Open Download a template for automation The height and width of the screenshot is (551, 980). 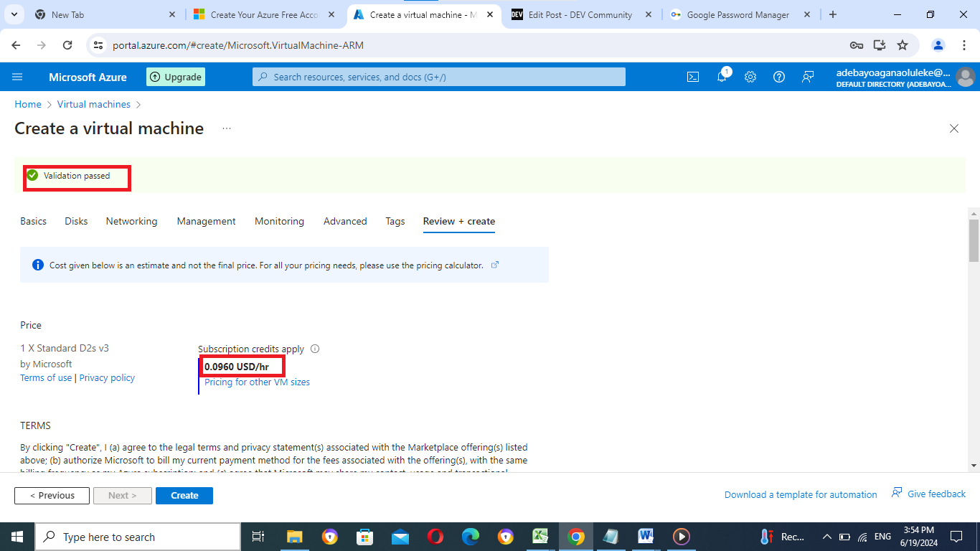pos(801,494)
